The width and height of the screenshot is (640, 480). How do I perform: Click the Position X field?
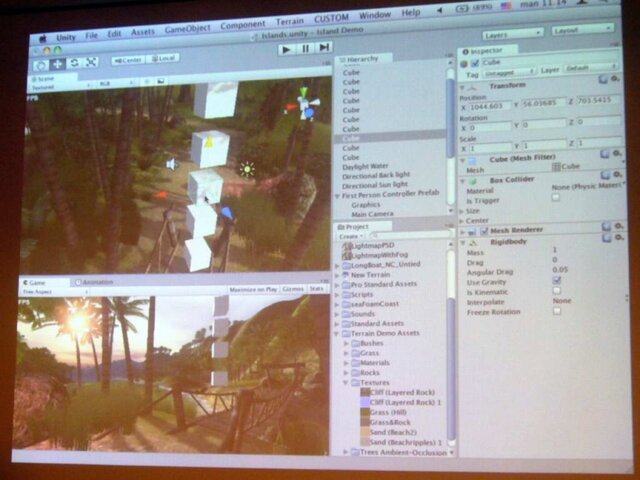(x=490, y=107)
